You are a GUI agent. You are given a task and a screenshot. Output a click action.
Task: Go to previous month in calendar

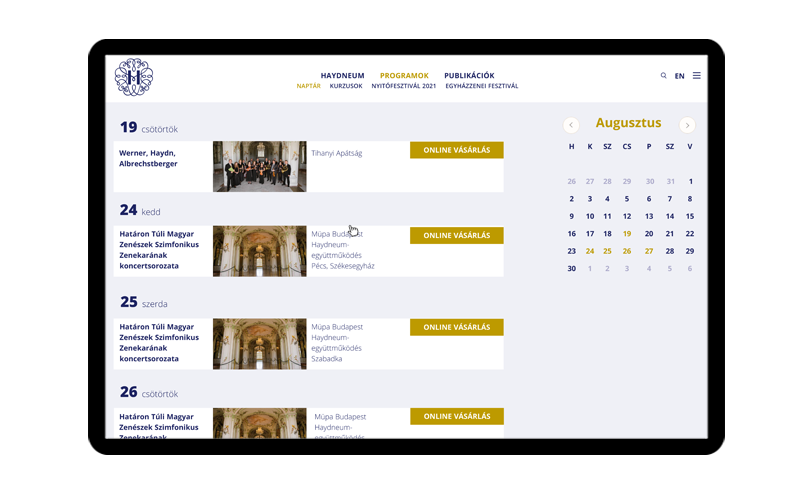571,125
